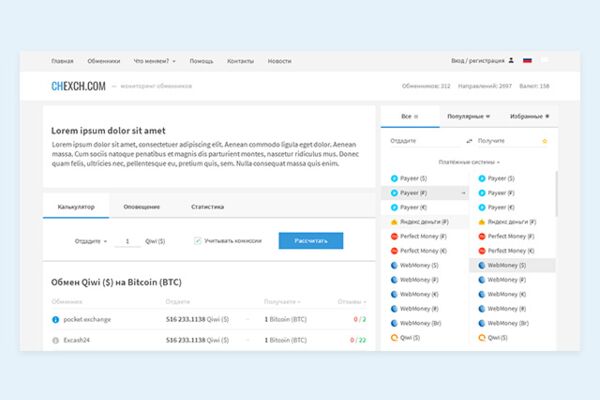The height and width of the screenshot is (400, 600).
Task: Select WebMoney ($) icon in the Получите column
Action: [482, 265]
